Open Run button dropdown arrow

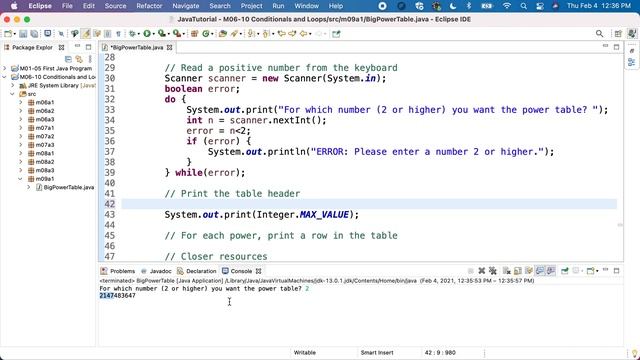(153, 34)
